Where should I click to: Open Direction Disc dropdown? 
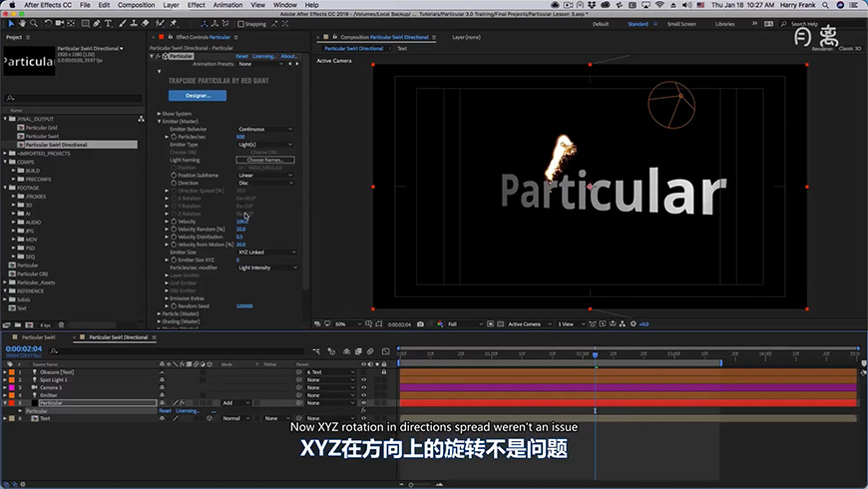(x=265, y=183)
